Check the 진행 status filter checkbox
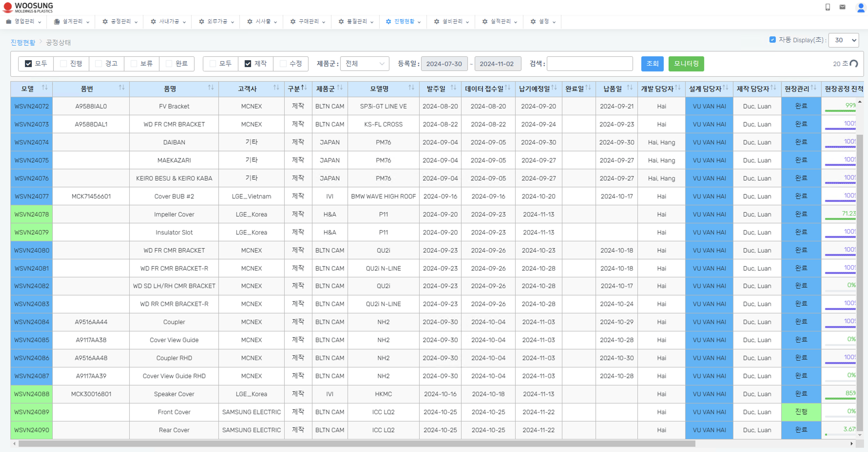Viewport: 868px width, 452px height. click(63, 64)
